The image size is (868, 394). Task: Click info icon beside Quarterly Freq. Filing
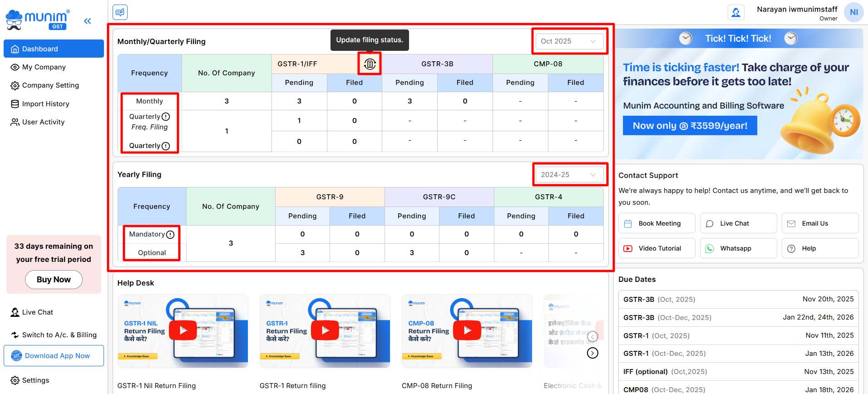pos(166,117)
